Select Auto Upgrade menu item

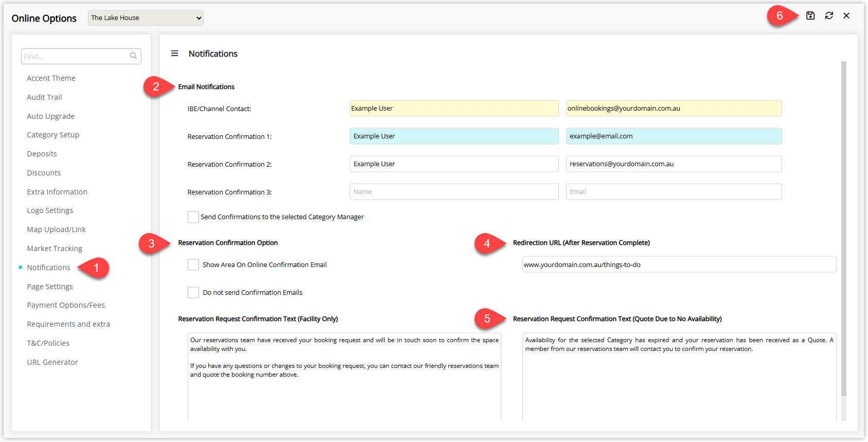(51, 116)
